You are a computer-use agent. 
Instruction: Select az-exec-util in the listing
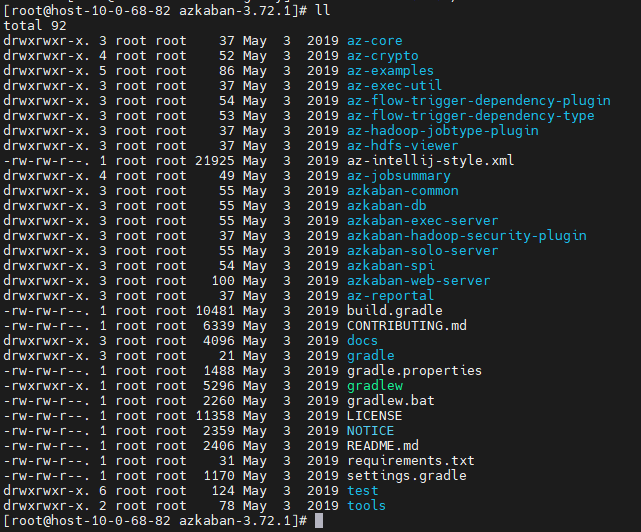point(394,86)
